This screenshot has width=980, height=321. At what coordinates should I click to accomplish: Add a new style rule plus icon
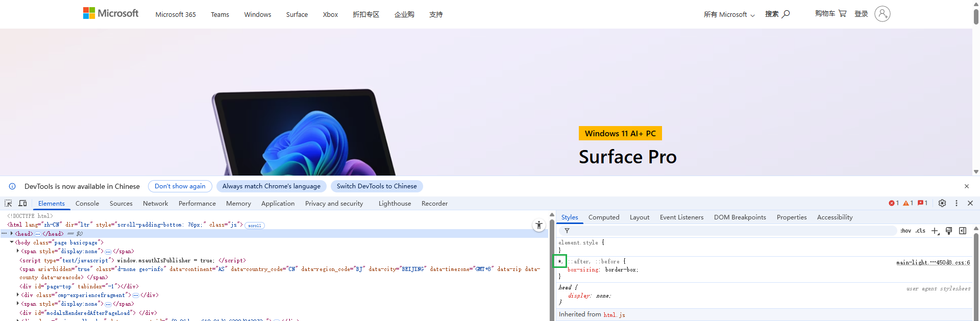[935, 231]
